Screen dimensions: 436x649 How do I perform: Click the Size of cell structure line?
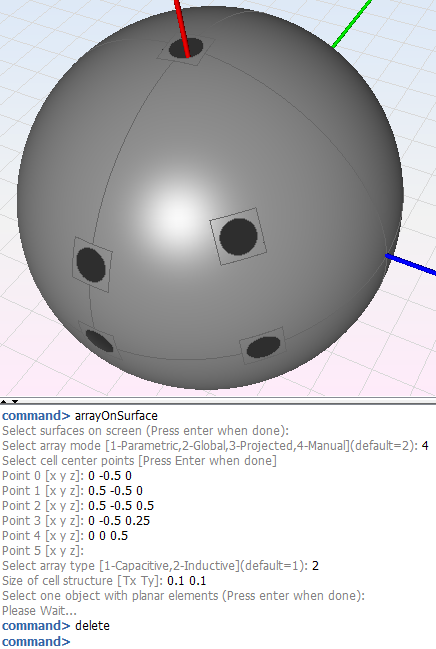point(104,581)
